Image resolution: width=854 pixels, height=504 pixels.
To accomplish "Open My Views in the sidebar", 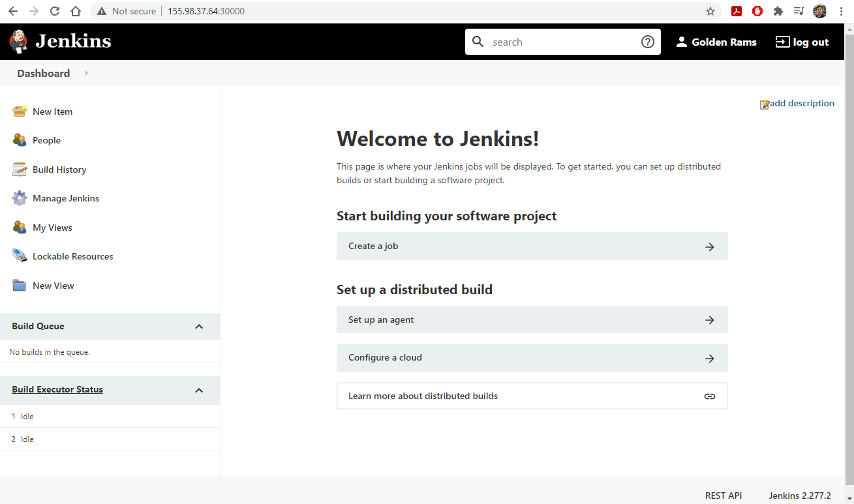I will tap(52, 228).
